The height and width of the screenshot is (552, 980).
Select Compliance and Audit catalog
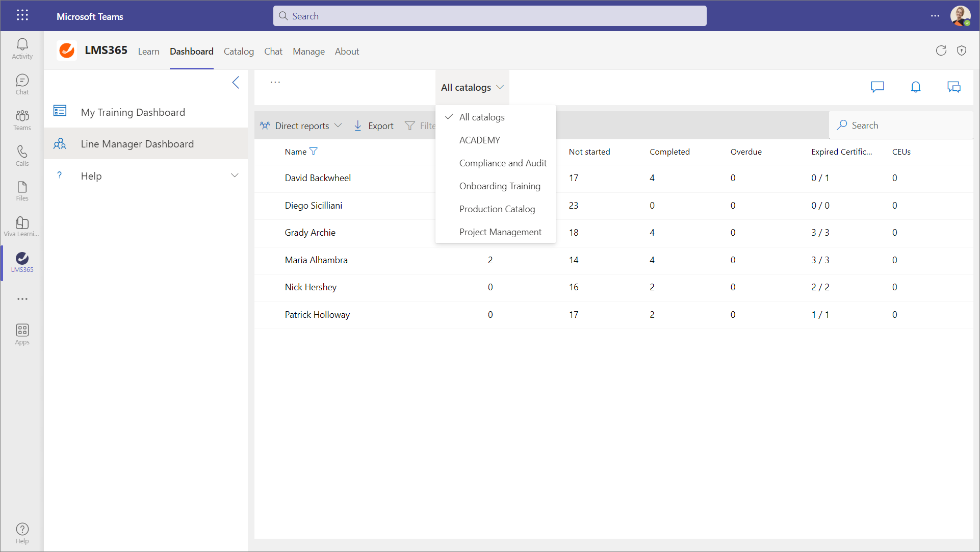(x=502, y=163)
